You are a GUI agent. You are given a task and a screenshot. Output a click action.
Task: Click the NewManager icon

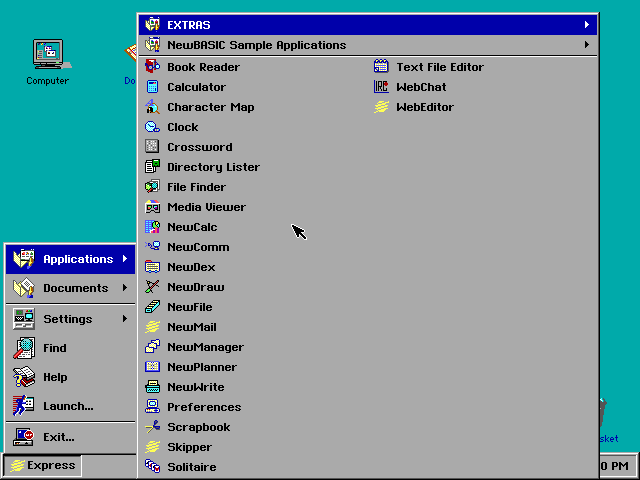pos(152,347)
